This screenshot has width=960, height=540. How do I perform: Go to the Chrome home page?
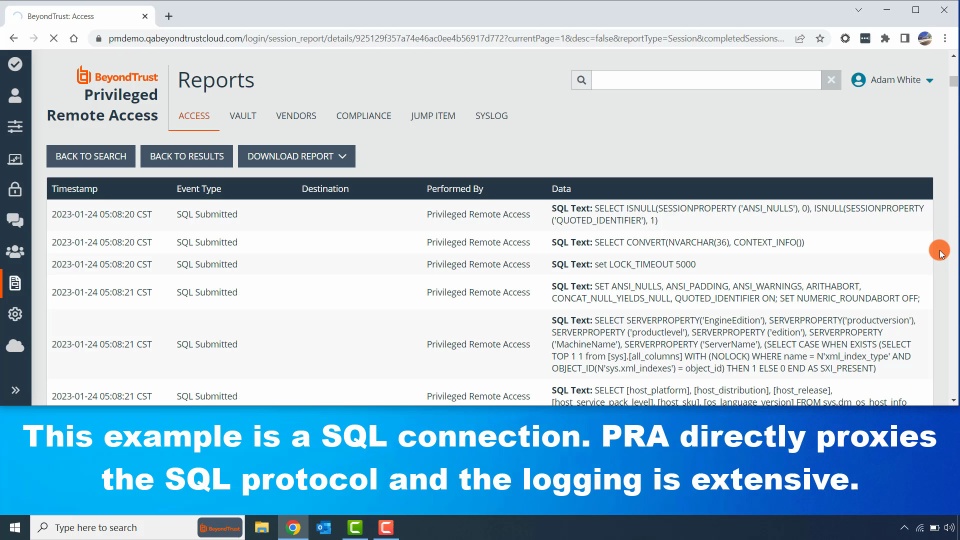pyautogui.click(x=73, y=39)
